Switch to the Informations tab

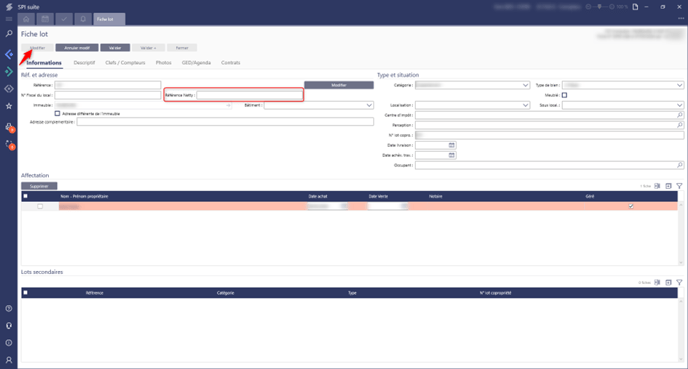click(44, 63)
